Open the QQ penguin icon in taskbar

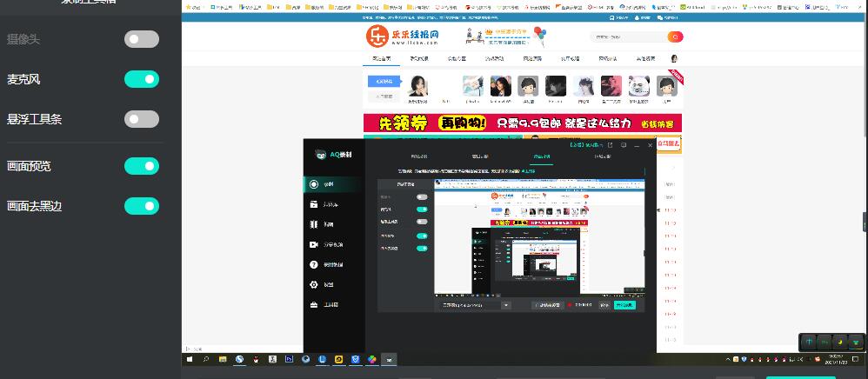tap(256, 359)
